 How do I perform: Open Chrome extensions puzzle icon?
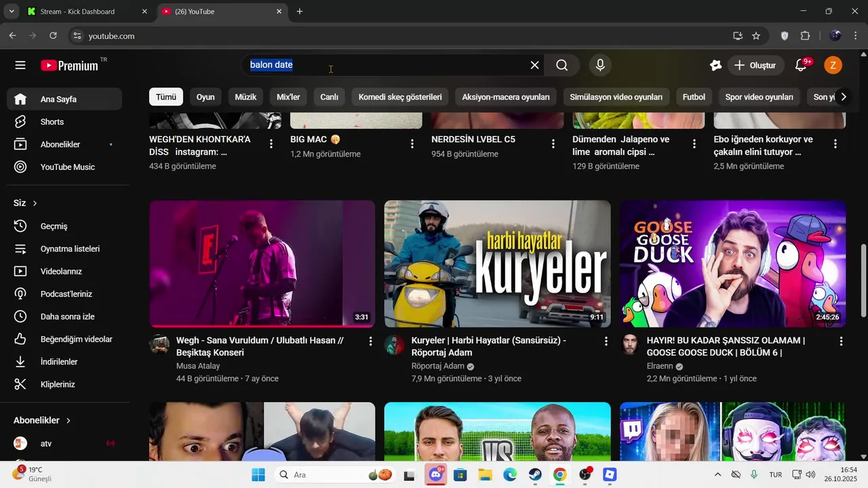[806, 36]
